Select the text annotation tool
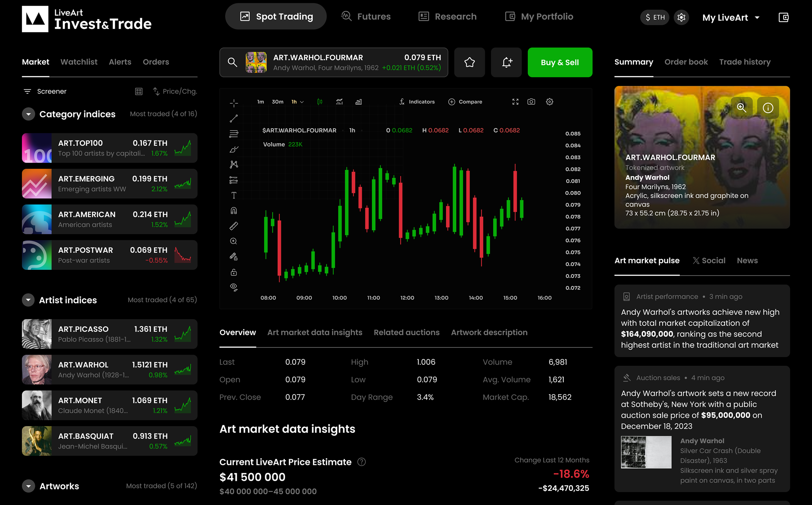This screenshot has width=812, height=505. coord(234,195)
